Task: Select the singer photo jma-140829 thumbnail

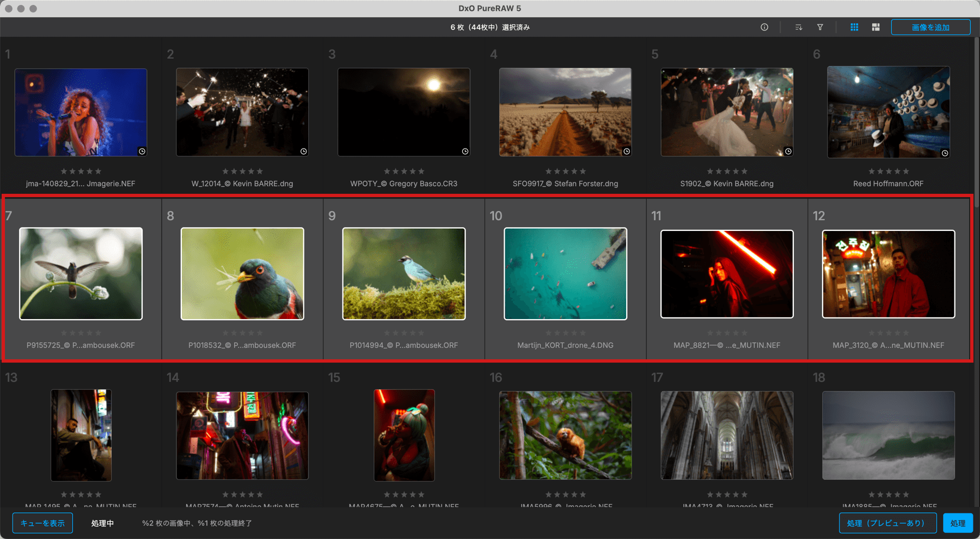Action: coord(81,112)
